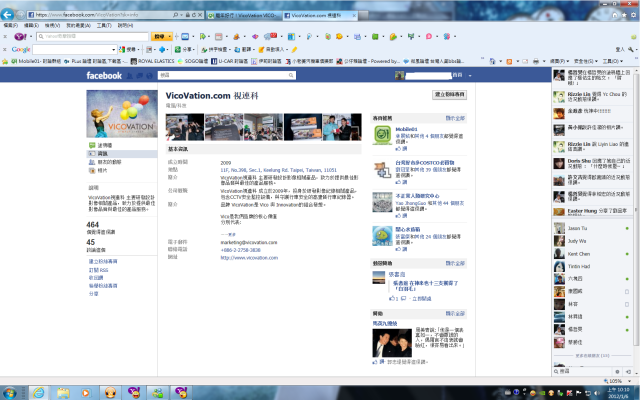Open Favorites with the star icon

point(624,15)
